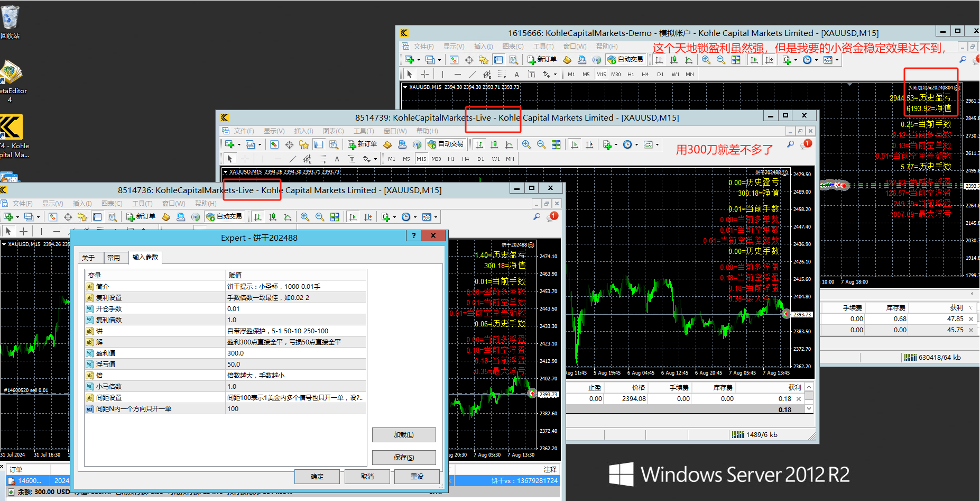Select text label tool in 8514739 window
The height and width of the screenshot is (501, 980).
tap(352, 159)
